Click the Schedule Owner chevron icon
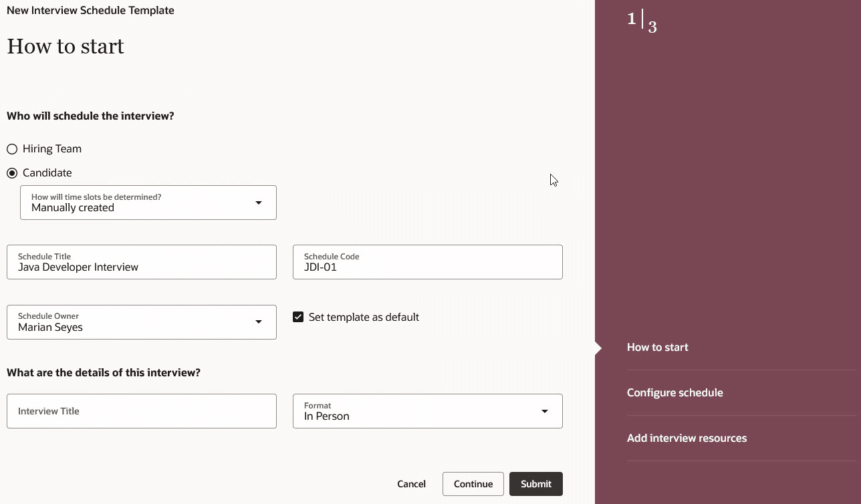Screen dimensions: 861x504 (x=258, y=322)
